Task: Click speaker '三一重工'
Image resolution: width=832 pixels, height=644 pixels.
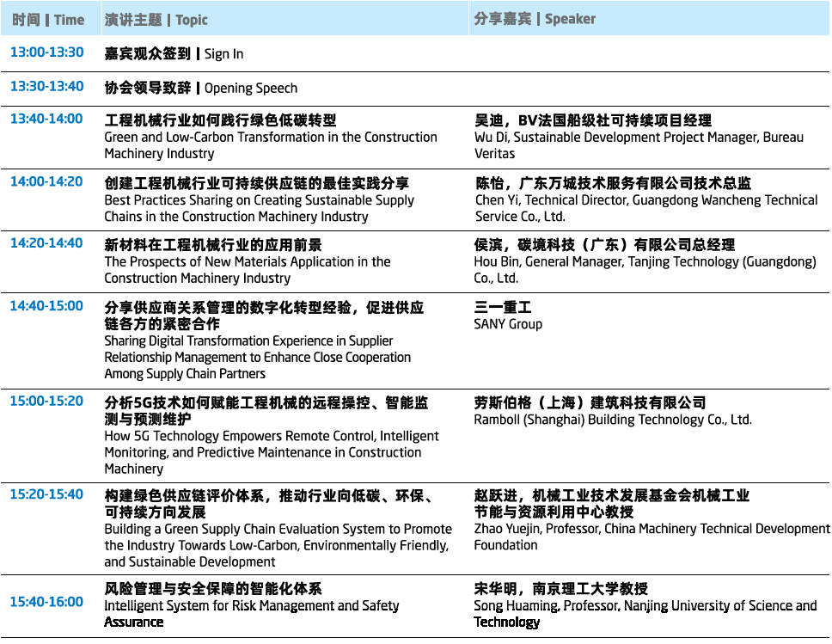Action: point(503,308)
